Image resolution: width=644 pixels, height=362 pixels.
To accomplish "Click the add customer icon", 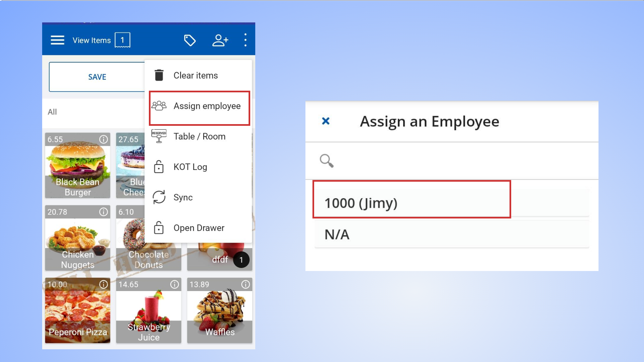I will 220,40.
